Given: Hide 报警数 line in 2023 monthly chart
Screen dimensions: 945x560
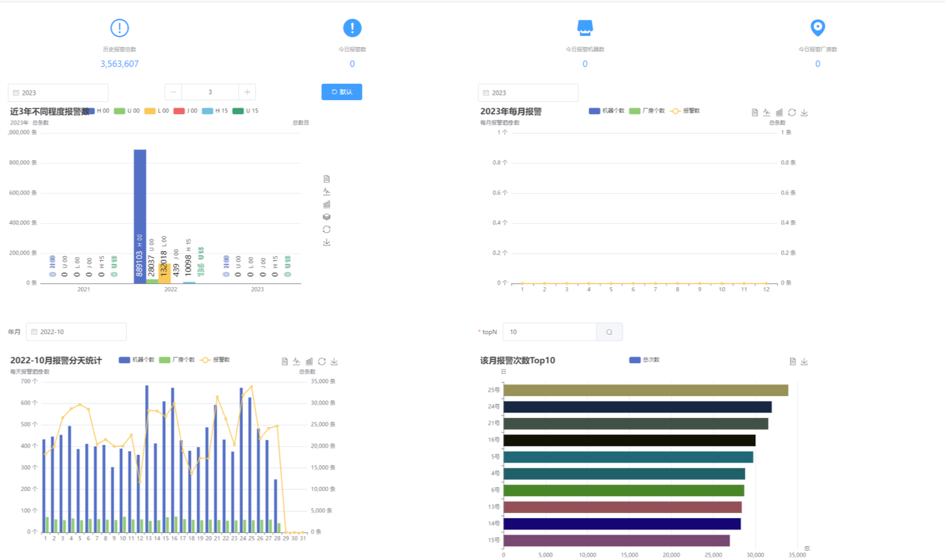Looking at the screenshot, I should coord(685,111).
